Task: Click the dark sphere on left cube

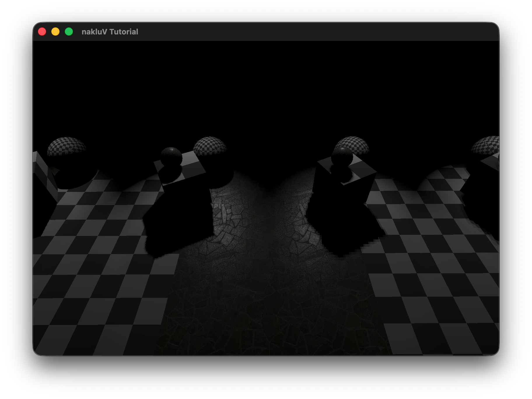Action: 171,157
